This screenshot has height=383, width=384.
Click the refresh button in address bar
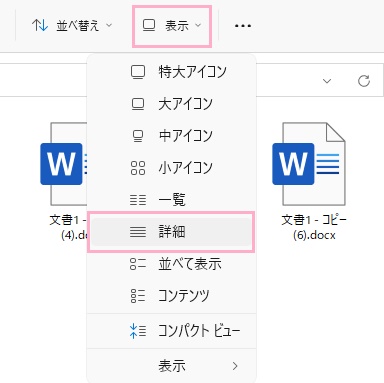pyautogui.click(x=364, y=81)
